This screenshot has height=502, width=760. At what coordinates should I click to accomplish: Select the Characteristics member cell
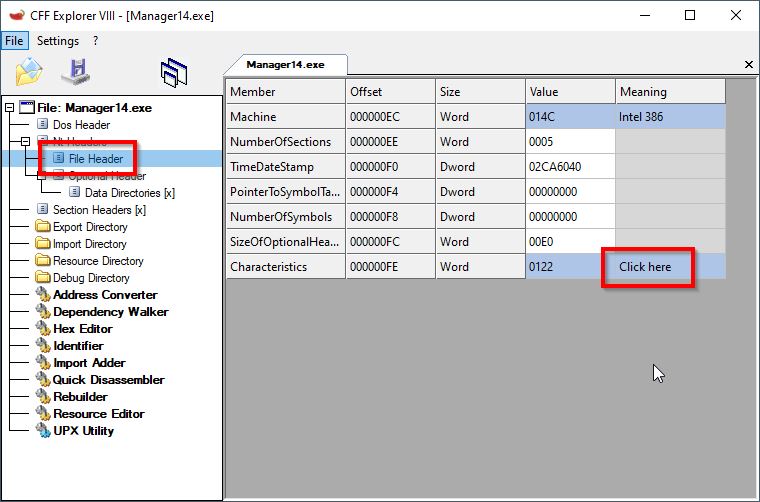[285, 267]
